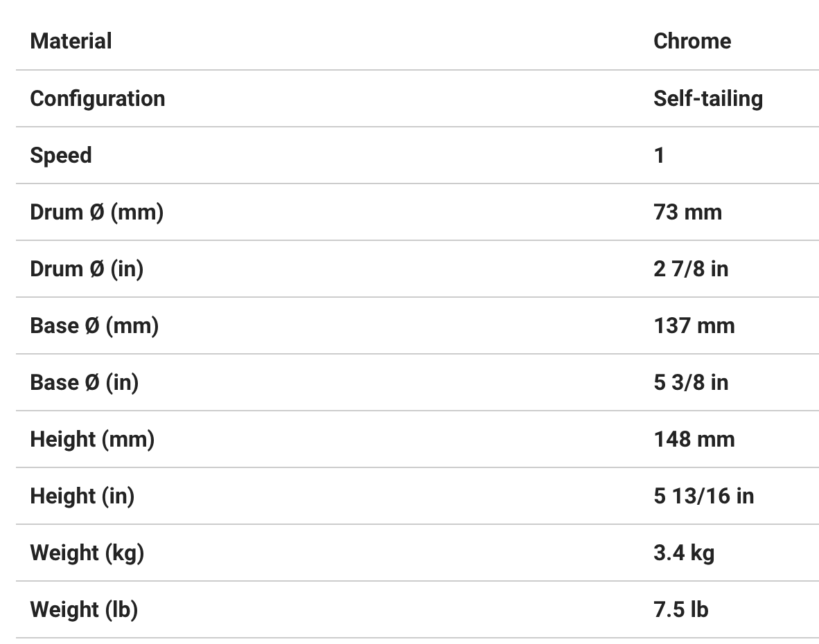Click the Height (in) label
Screen dimensions: 819x644
click(x=82, y=496)
